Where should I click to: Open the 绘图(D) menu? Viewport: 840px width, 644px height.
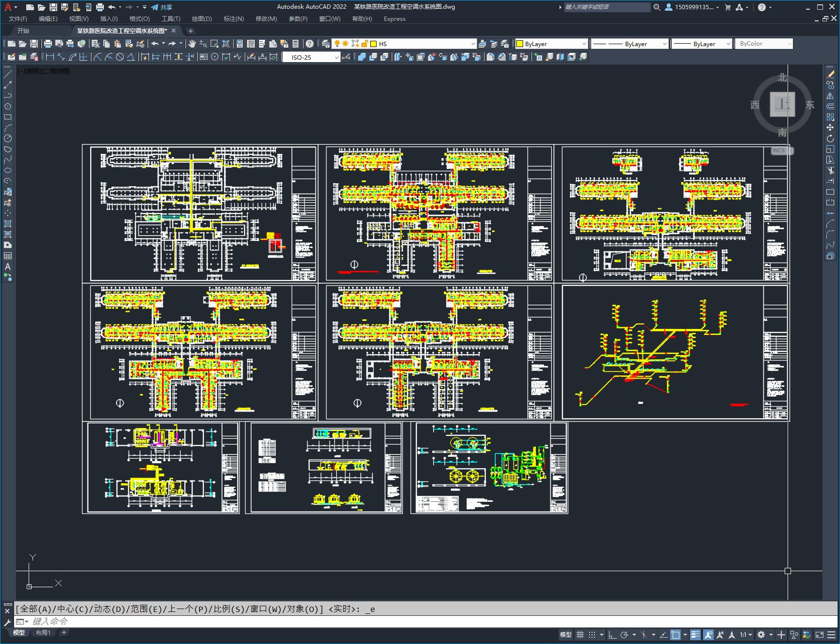[202, 18]
